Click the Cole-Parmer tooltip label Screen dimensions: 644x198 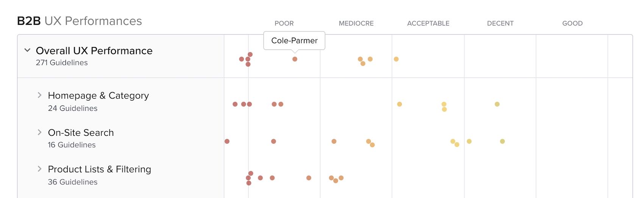point(294,41)
